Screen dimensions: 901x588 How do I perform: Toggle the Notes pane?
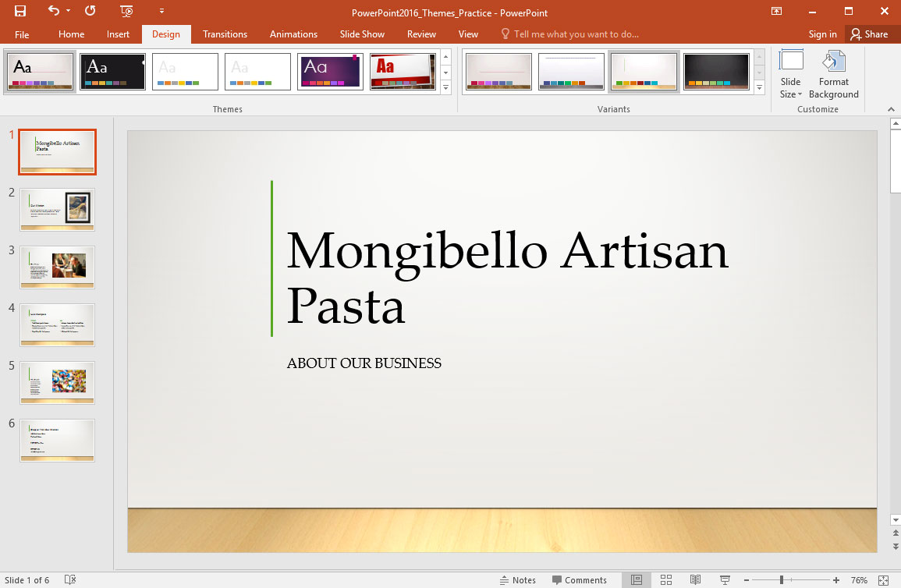click(518, 579)
